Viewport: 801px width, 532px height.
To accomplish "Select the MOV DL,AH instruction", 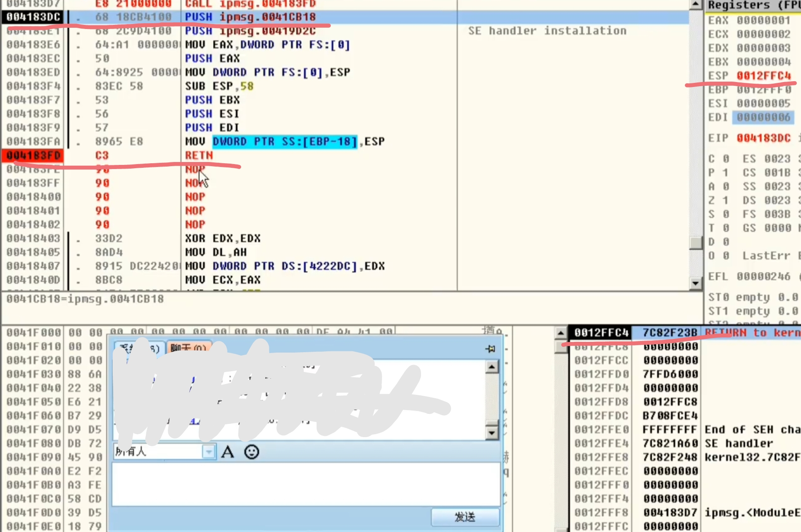I will coord(215,252).
